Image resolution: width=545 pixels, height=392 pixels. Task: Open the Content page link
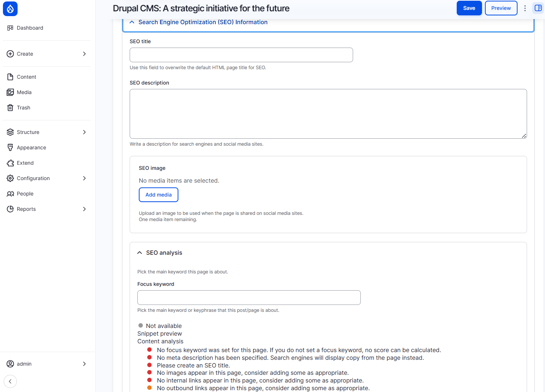(26, 77)
